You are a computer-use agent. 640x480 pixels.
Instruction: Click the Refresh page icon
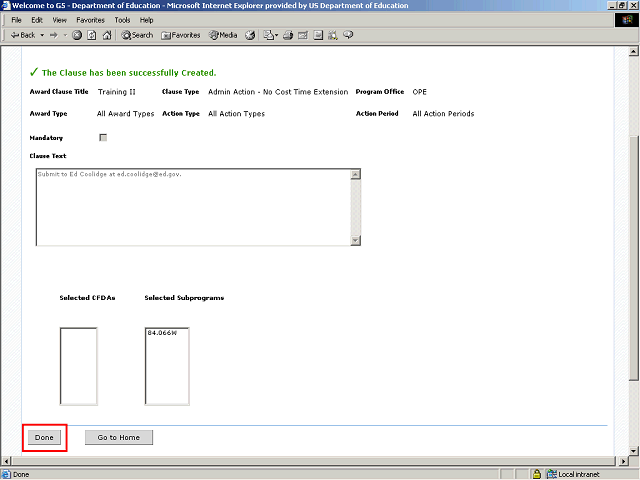92,36
